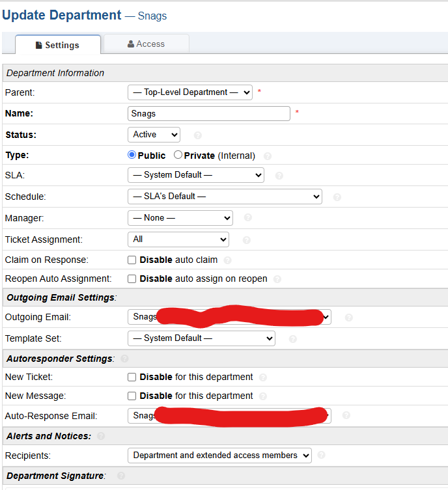Click the help icon beside Ticket Assignment
This screenshot has width=448, height=490.
coord(247,240)
